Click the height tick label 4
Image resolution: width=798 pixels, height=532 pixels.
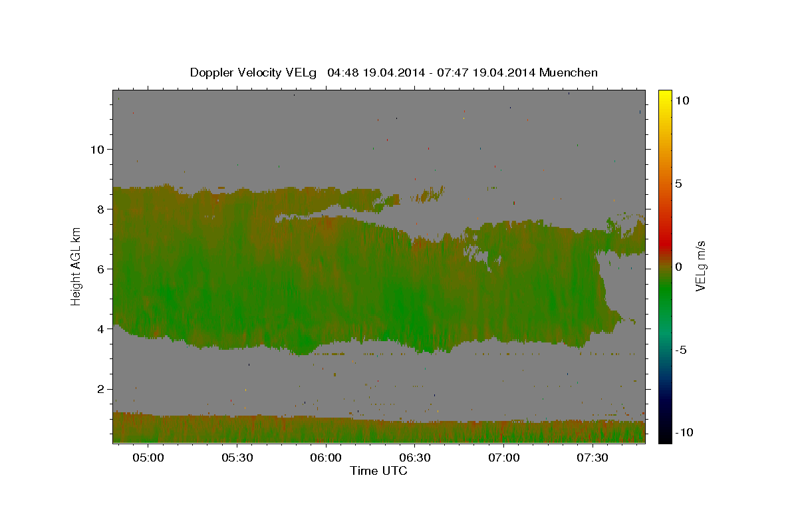tap(101, 329)
